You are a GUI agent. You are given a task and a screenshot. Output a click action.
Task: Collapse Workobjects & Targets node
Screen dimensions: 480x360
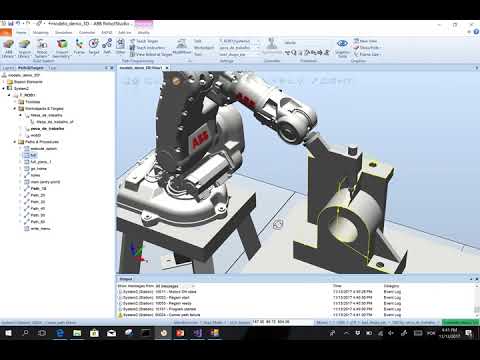15,108
